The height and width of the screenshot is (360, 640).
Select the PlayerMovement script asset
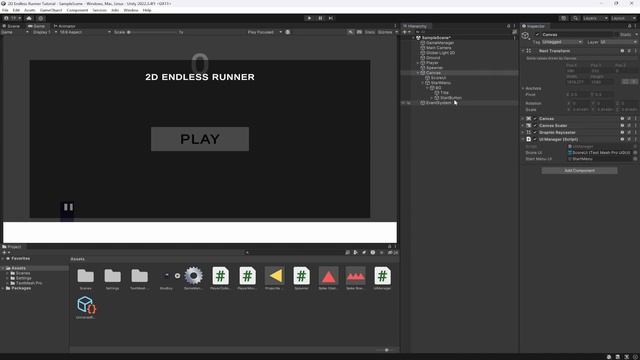[x=247, y=276]
